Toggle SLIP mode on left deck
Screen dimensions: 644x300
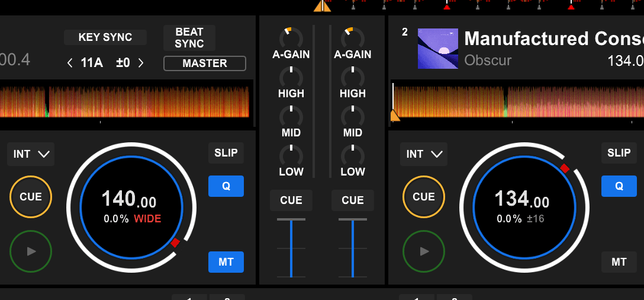[226, 153]
